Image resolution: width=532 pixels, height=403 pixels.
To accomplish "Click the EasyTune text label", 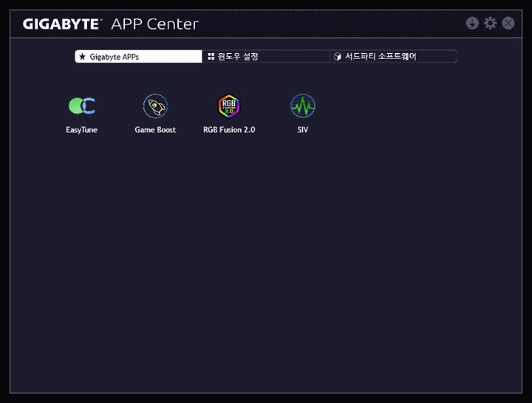I will pos(82,130).
